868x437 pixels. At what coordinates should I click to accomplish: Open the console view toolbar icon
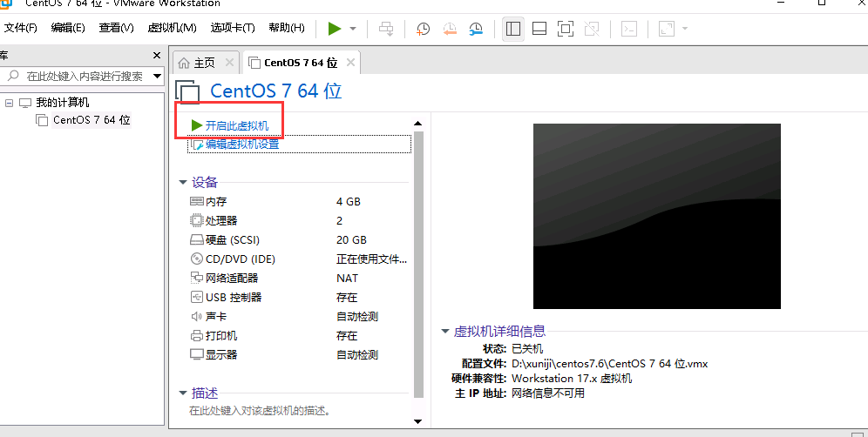[629, 29]
